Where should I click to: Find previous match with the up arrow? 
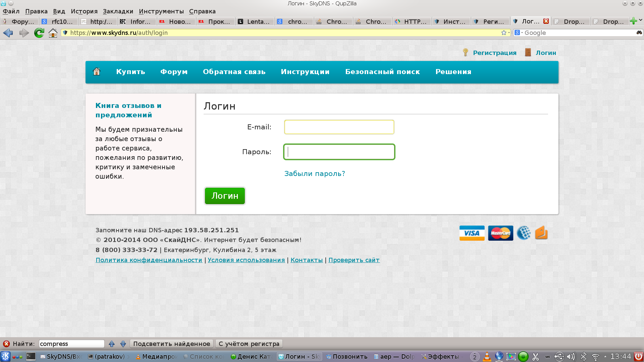(x=112, y=344)
